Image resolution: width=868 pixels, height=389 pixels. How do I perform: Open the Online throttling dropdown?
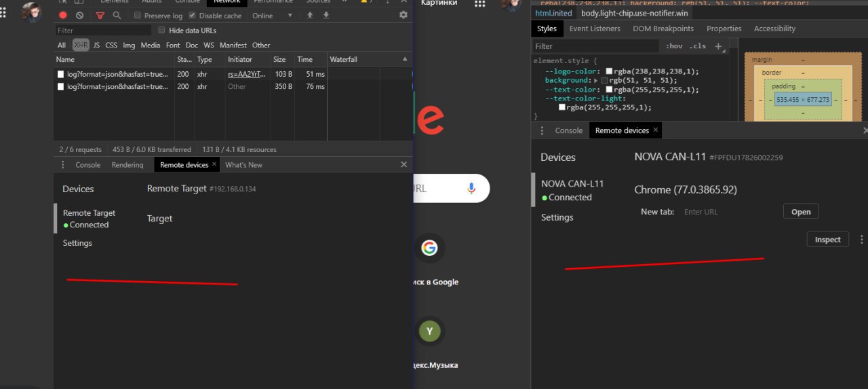(273, 16)
